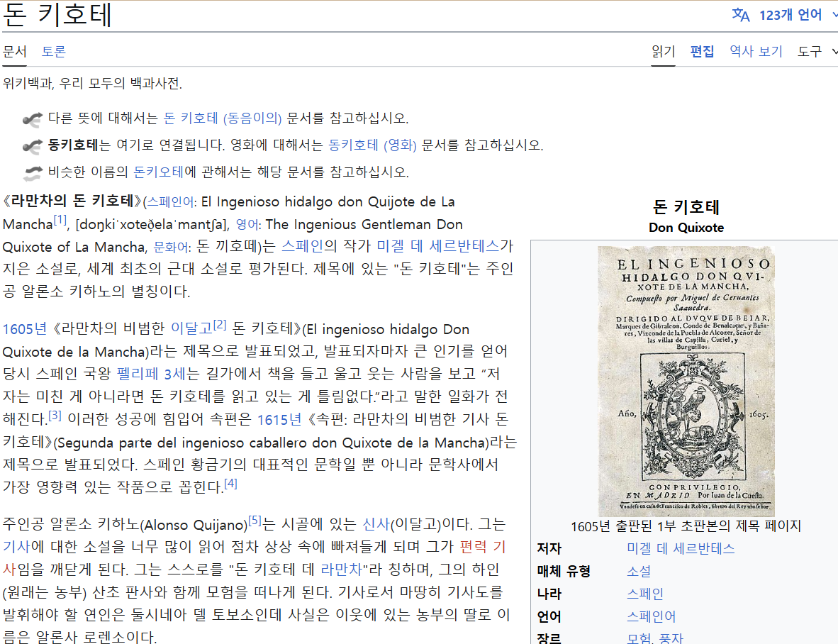Open the 편집 tab
Image resolution: width=838 pixels, height=644 pixels.
(703, 51)
